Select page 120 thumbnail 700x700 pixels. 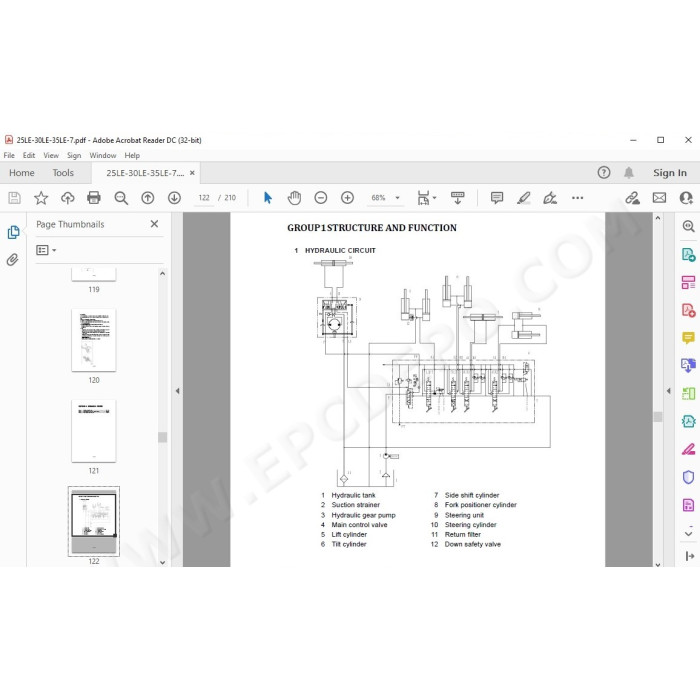pos(94,340)
